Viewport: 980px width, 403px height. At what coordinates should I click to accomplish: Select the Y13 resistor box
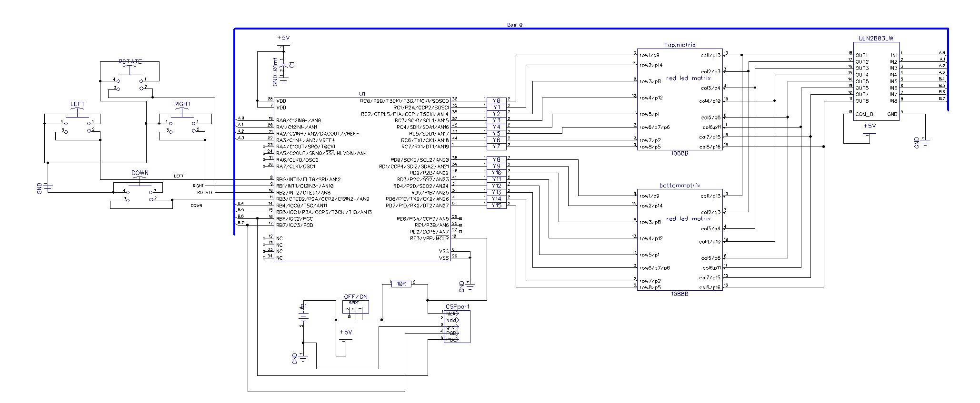(497, 192)
